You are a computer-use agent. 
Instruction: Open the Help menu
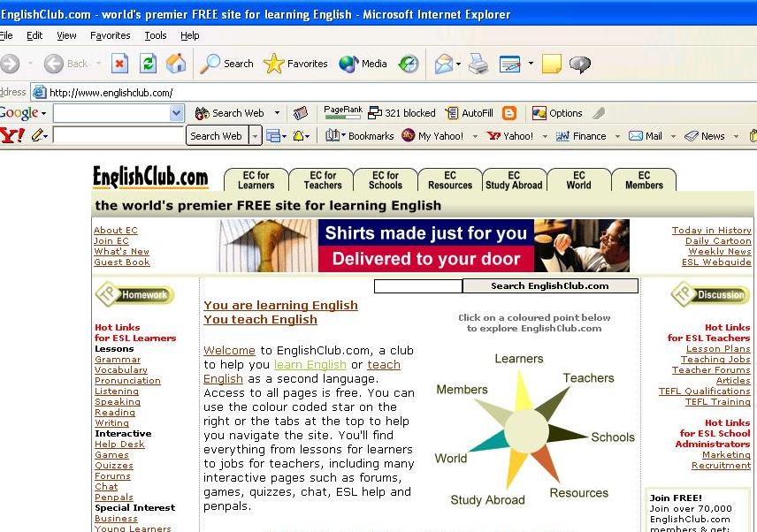[x=190, y=35]
